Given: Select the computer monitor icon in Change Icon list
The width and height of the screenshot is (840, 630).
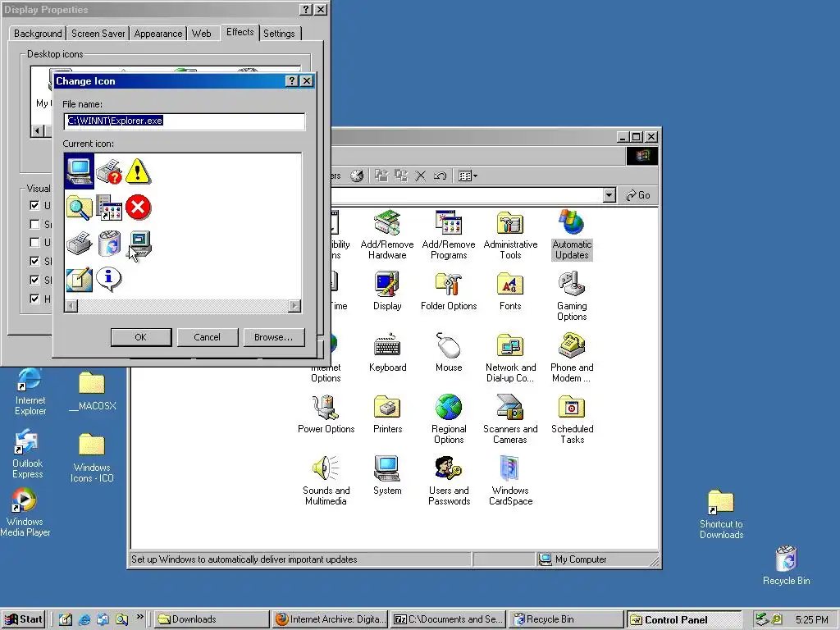Looking at the screenshot, I should [79, 171].
